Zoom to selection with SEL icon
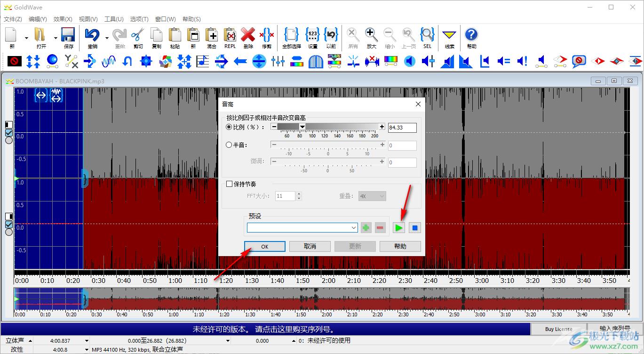Viewport: 644px width, 354px height. click(x=427, y=35)
